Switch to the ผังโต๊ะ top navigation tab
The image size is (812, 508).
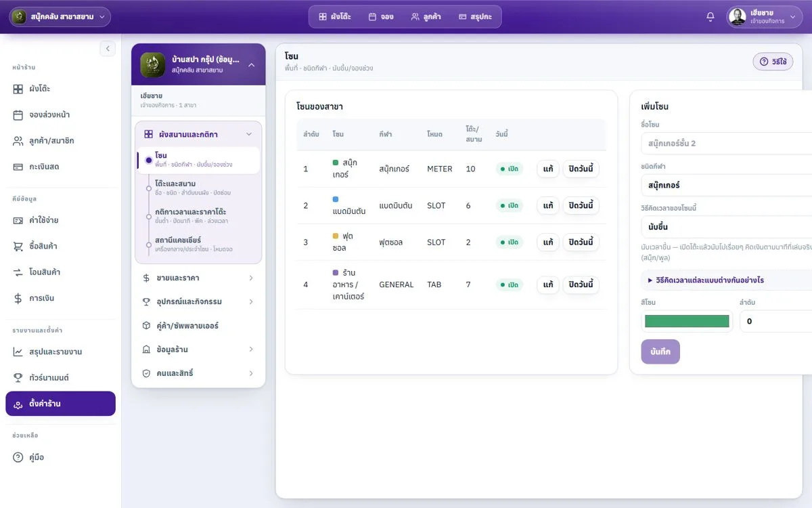pos(335,17)
